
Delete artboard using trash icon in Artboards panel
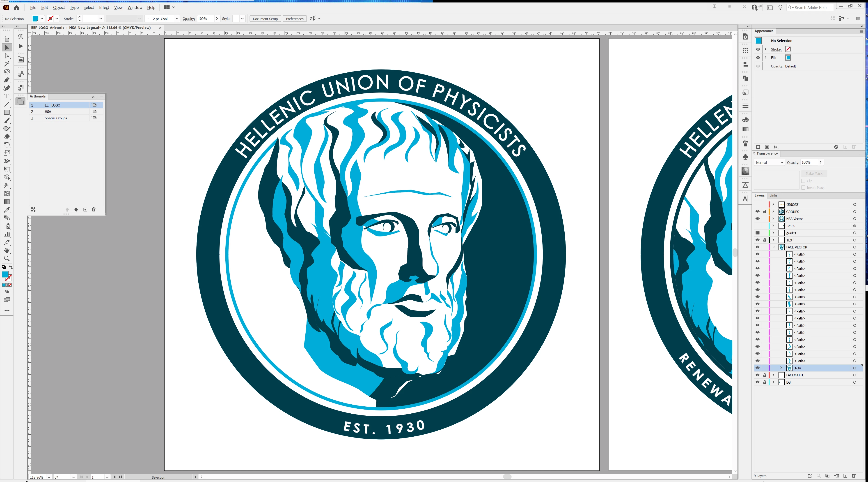94,209
